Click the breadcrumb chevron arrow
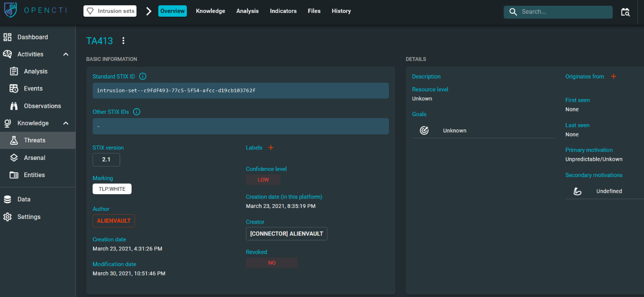The height and width of the screenshot is (297, 644). point(148,11)
